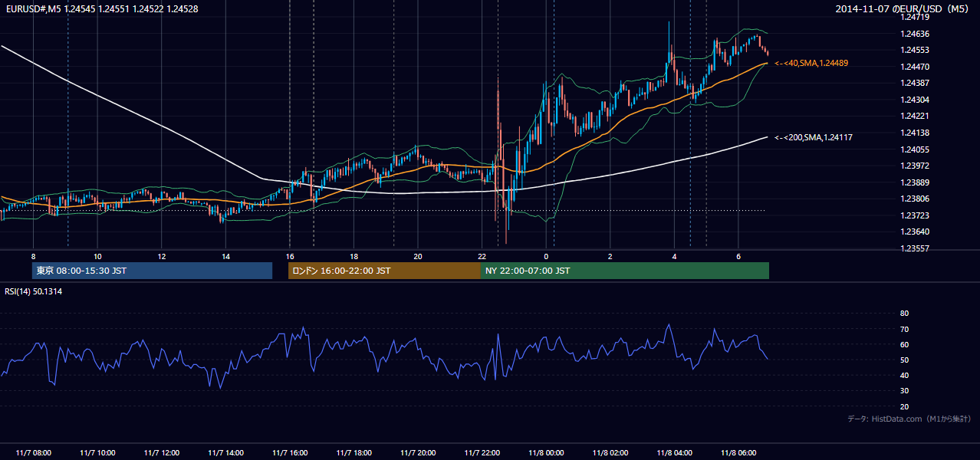The width and height of the screenshot is (980, 460).
Task: Click price axis value 1.24553
Action: click(914, 51)
